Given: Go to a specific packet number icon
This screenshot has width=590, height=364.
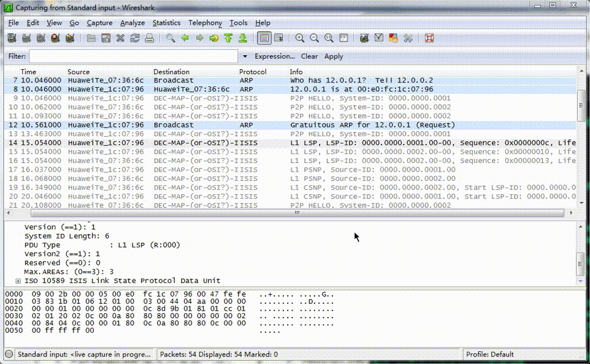Looking at the screenshot, I should (x=214, y=38).
